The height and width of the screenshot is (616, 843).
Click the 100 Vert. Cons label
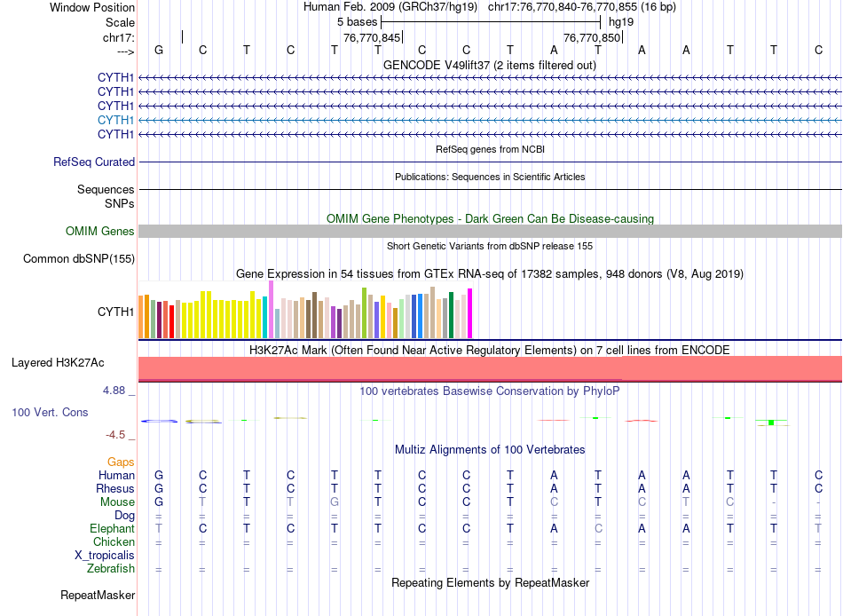[x=50, y=413]
